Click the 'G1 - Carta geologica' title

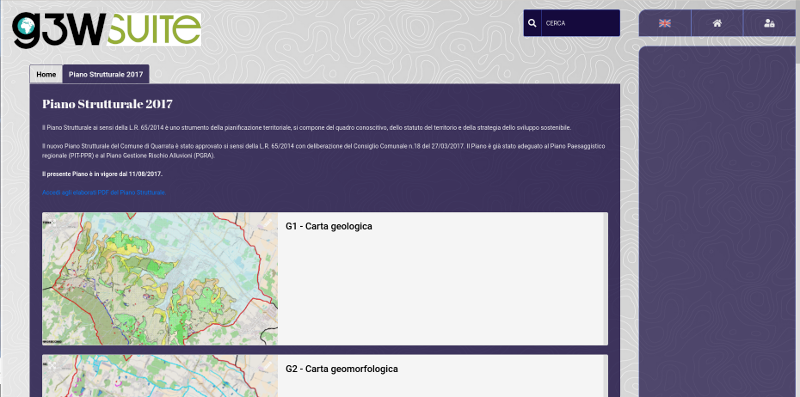(329, 226)
